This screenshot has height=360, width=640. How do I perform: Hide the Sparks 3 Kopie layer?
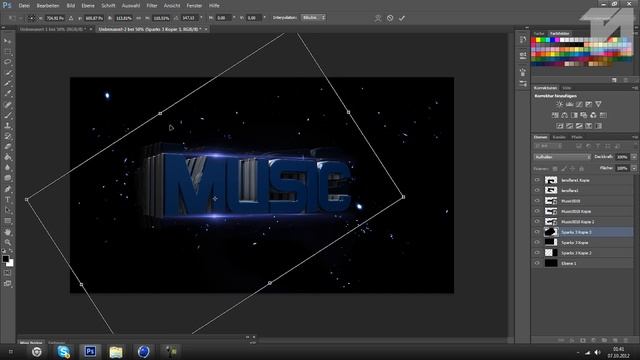click(x=537, y=242)
